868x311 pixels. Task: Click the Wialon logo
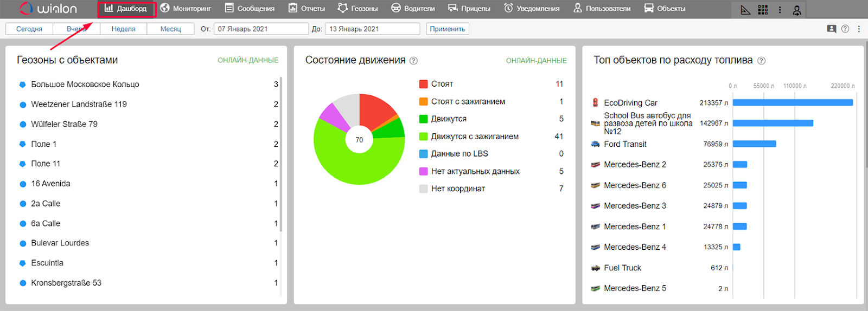pyautogui.click(x=49, y=9)
